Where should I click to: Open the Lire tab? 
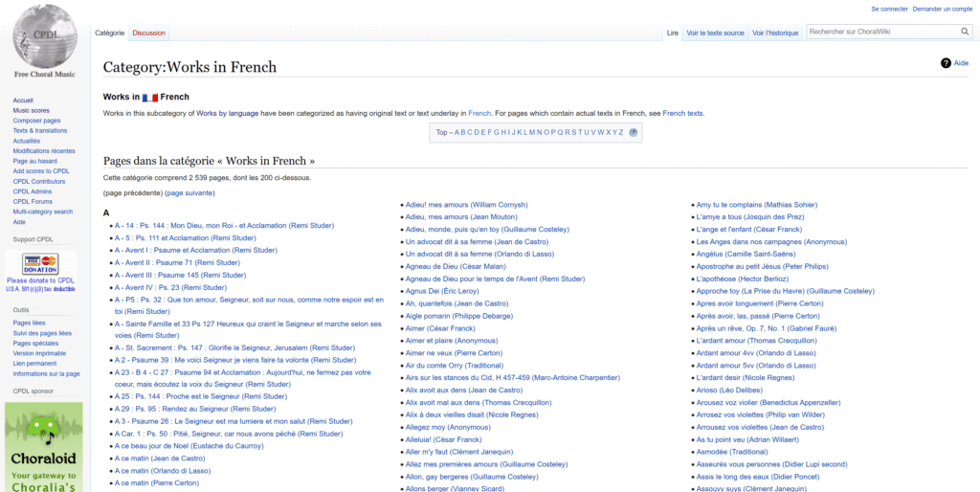coord(673,34)
